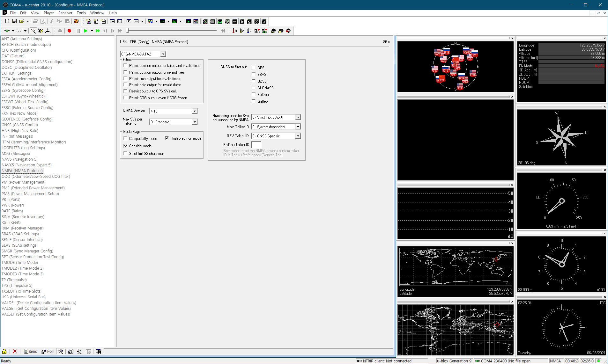Click the world map longitude latitude panel
Image resolution: width=608 pixels, height=364 pixels.
[x=455, y=271]
